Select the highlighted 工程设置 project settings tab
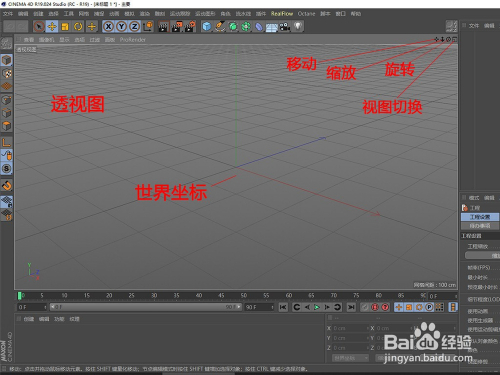Image resolution: width=500 pixels, height=375 pixels. tap(480, 217)
